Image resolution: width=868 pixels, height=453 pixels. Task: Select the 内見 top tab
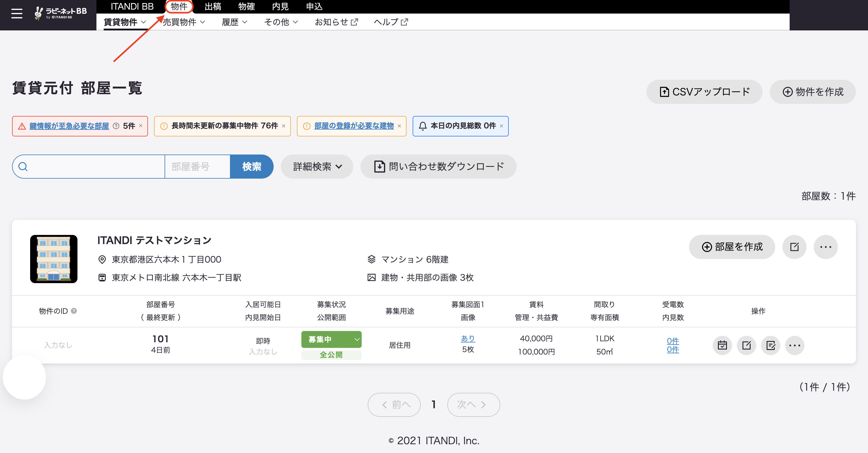coord(280,6)
